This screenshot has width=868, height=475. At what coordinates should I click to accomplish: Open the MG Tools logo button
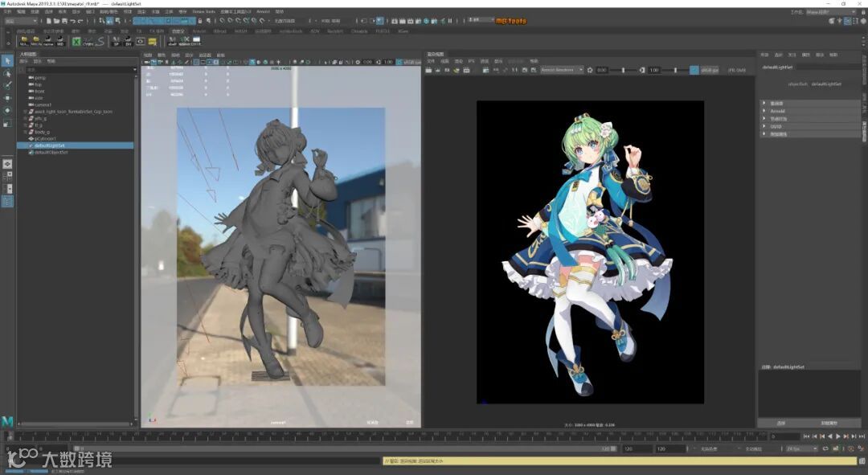pyautogui.click(x=511, y=21)
